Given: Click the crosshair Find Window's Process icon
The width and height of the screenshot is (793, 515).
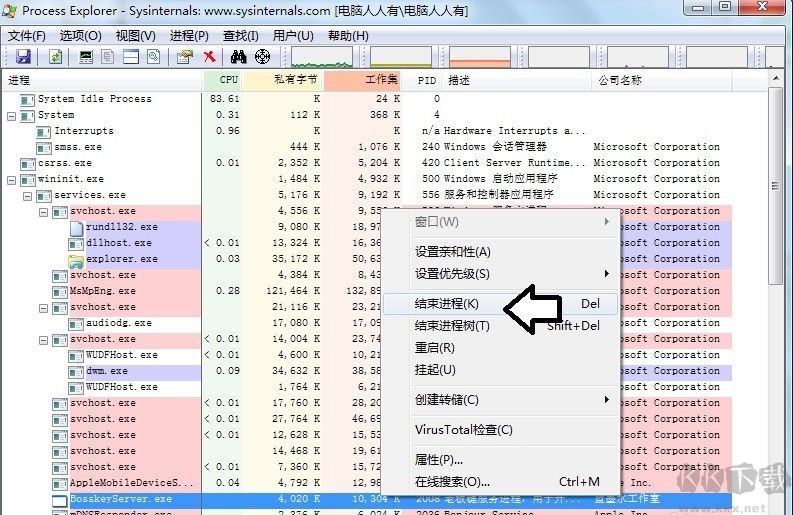Looking at the screenshot, I should (x=262, y=57).
